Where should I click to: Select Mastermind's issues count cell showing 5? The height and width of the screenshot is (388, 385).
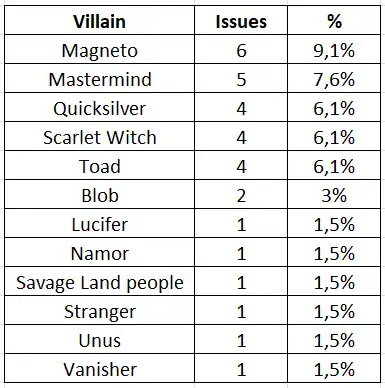pos(241,78)
